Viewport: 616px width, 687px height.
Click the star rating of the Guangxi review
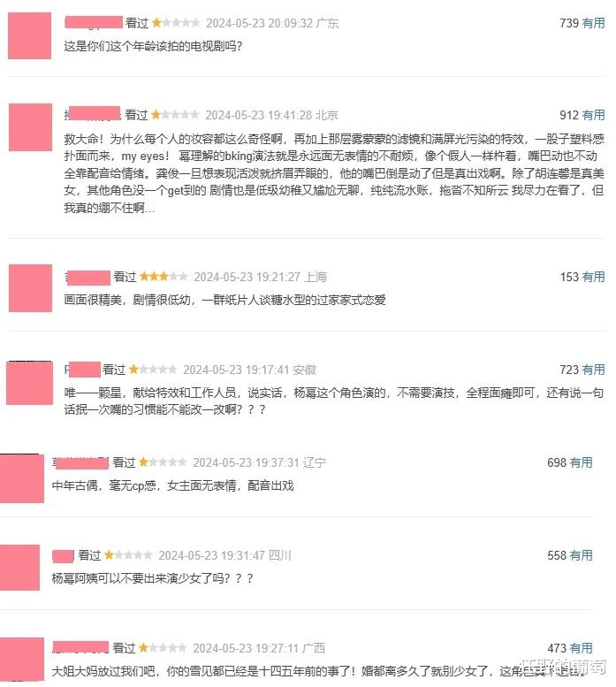(x=163, y=647)
